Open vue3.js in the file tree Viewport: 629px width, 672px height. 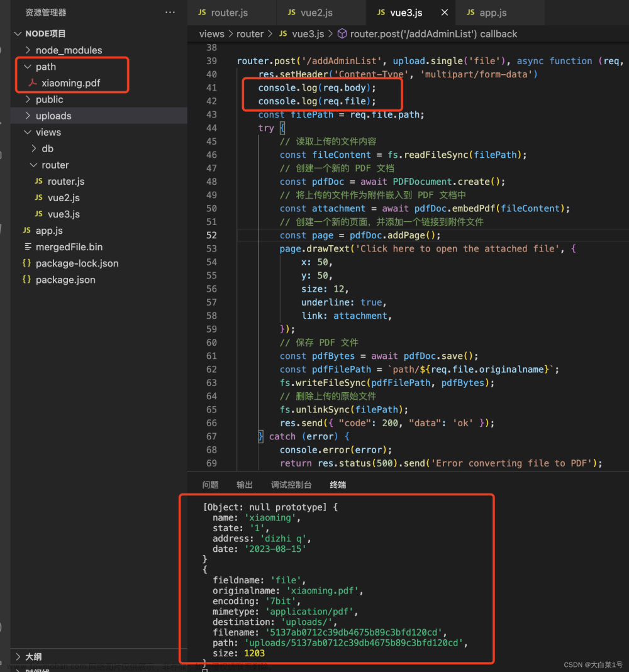64,214
